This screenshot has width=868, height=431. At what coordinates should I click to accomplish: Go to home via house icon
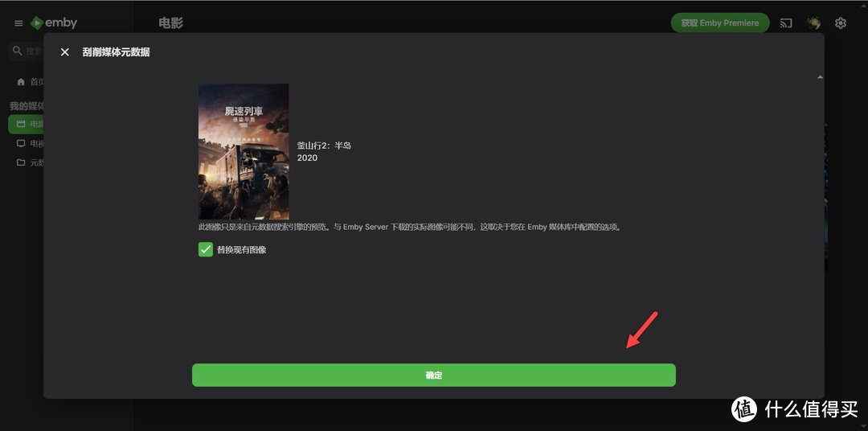[x=21, y=82]
